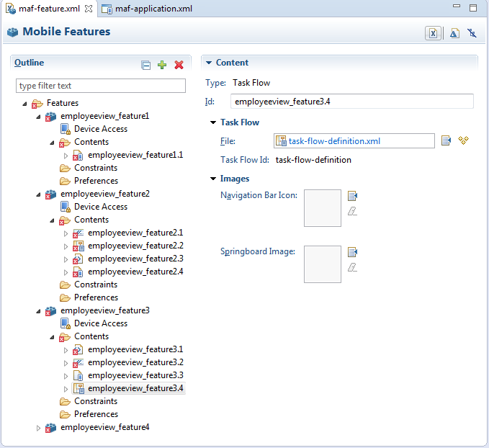489x448 pixels.
Task: Select Preferences under employeeview_feature3
Action: (96, 414)
